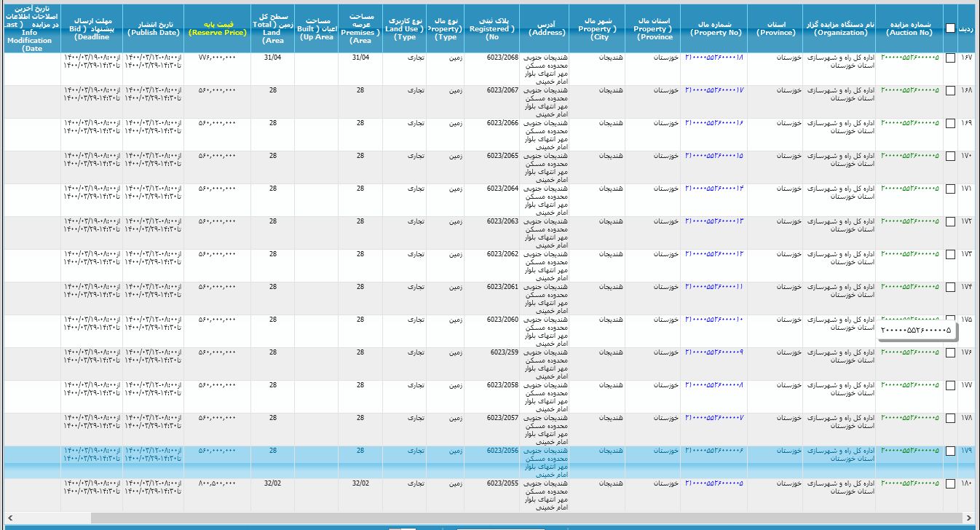Check the box for row 168
This screenshot has width=980, height=530.
[x=950, y=91]
